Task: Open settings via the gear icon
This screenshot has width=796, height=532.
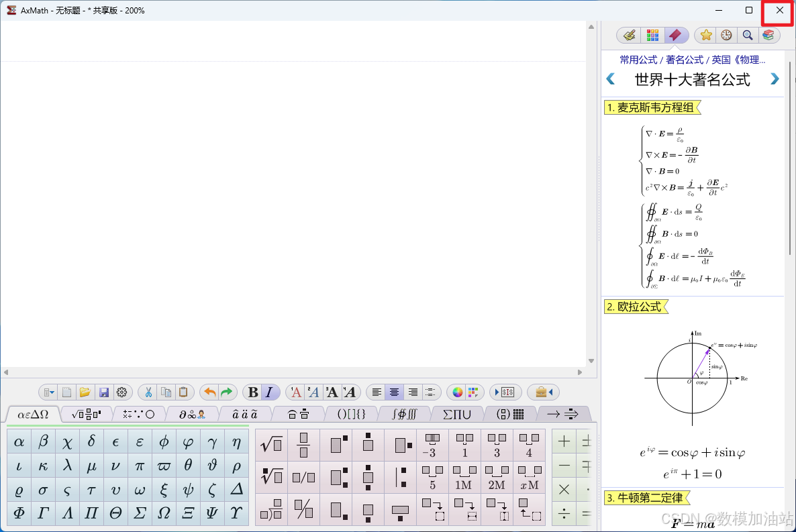Action: pos(122,392)
